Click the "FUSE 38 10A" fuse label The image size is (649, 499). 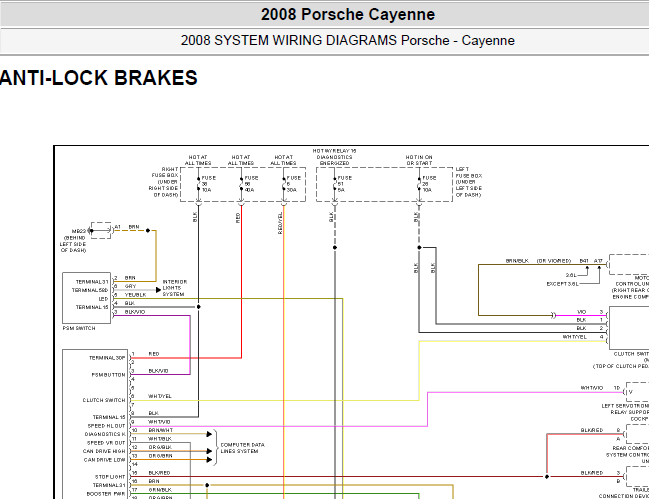[208, 184]
